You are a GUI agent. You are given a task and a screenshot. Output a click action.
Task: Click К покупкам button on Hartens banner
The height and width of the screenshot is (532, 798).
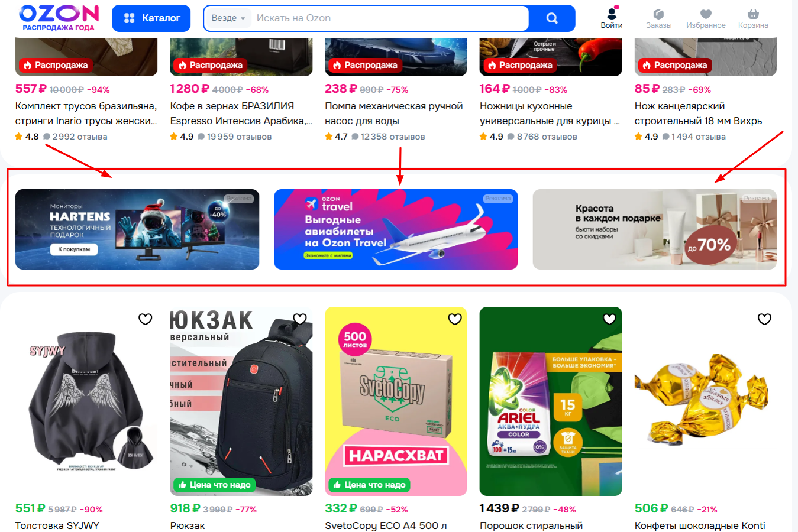tap(74, 249)
